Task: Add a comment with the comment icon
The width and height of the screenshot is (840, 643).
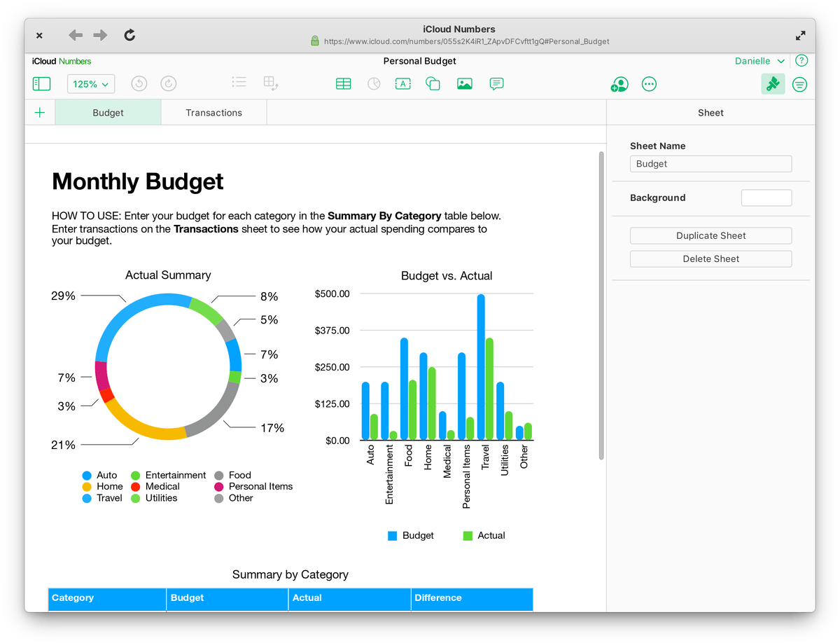Action: tap(496, 84)
